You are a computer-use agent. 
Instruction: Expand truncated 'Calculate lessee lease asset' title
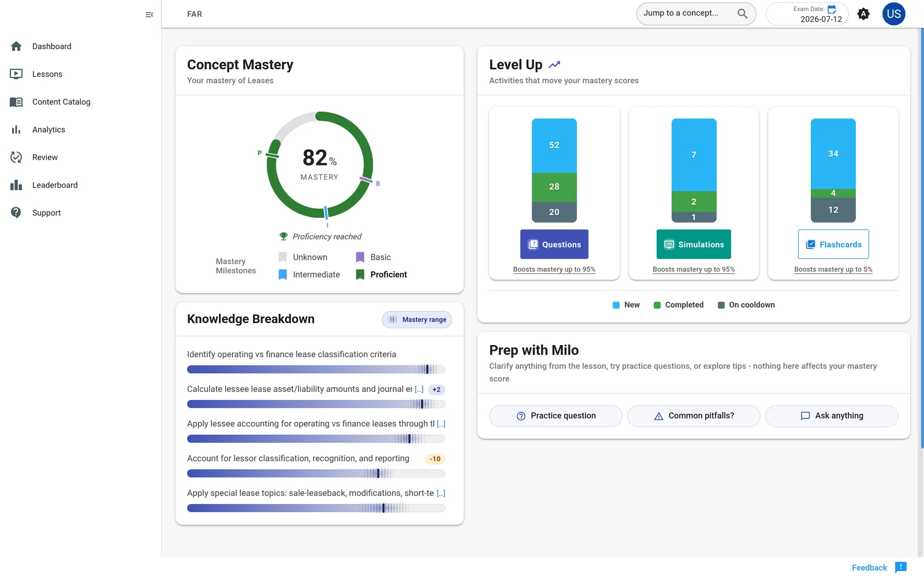pos(419,390)
